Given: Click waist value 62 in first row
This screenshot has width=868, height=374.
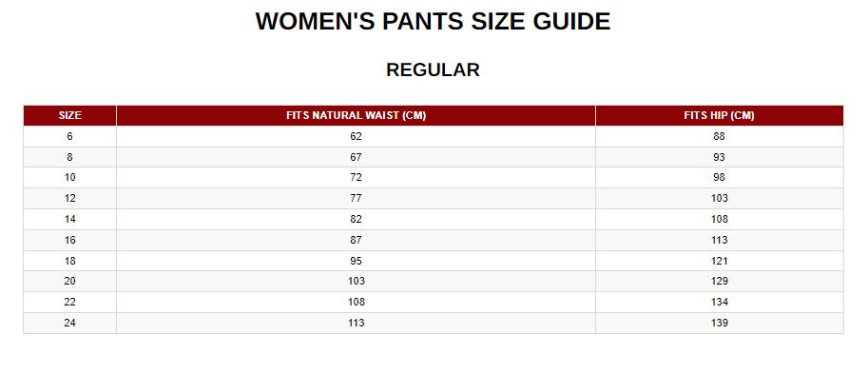Looking at the screenshot, I should [x=356, y=136].
